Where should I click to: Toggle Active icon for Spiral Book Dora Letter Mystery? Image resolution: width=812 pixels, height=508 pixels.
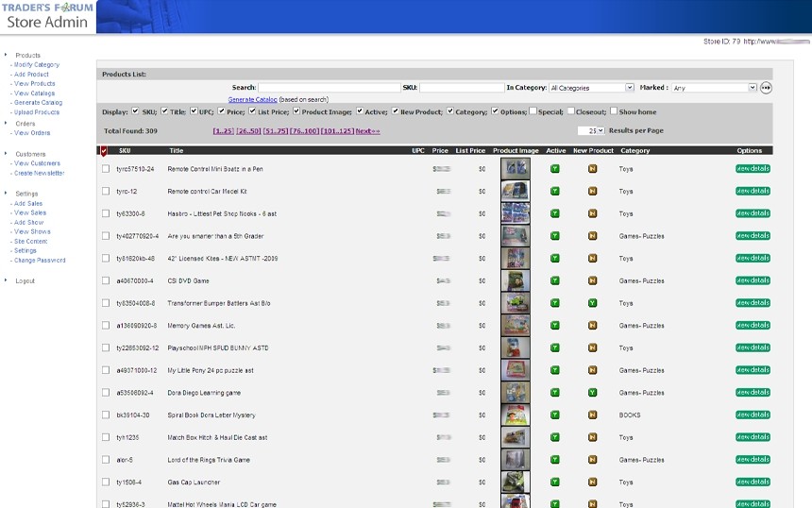click(x=554, y=415)
